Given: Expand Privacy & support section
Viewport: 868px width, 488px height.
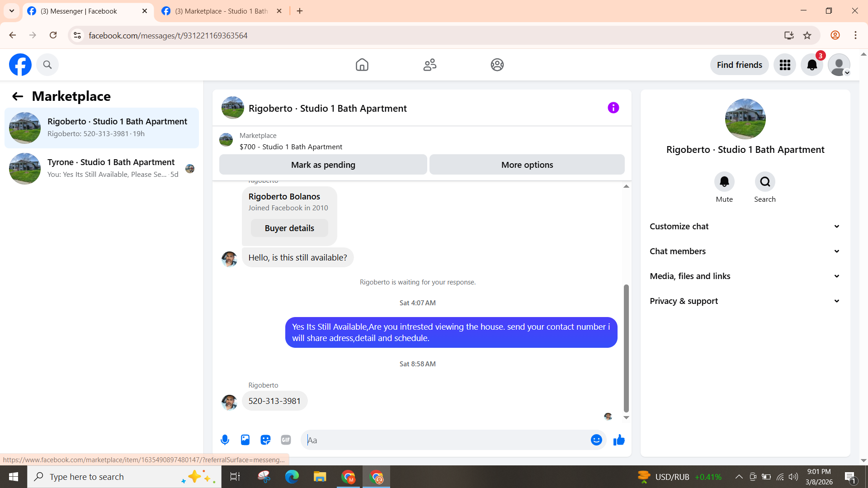Looking at the screenshot, I should 745,301.
